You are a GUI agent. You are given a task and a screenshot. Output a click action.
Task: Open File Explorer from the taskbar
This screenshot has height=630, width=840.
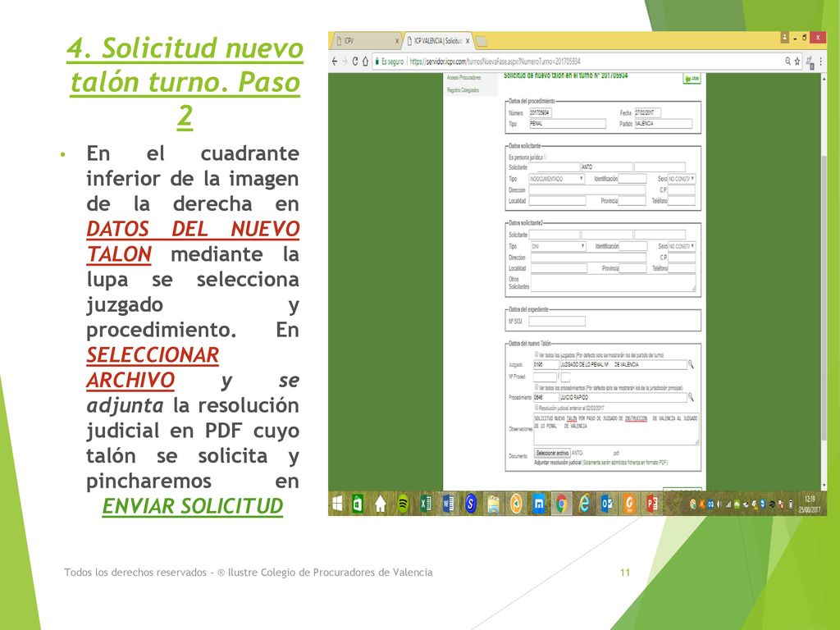[493, 504]
